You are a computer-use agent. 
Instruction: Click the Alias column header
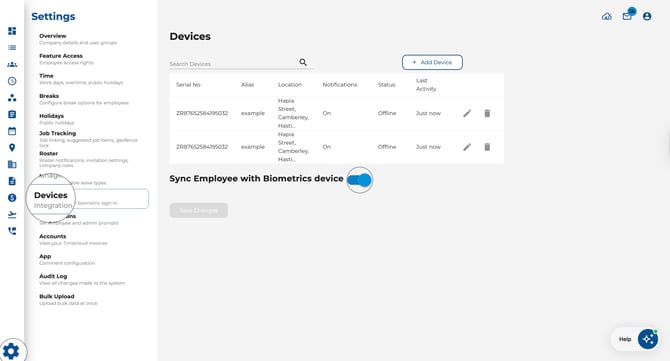(247, 85)
